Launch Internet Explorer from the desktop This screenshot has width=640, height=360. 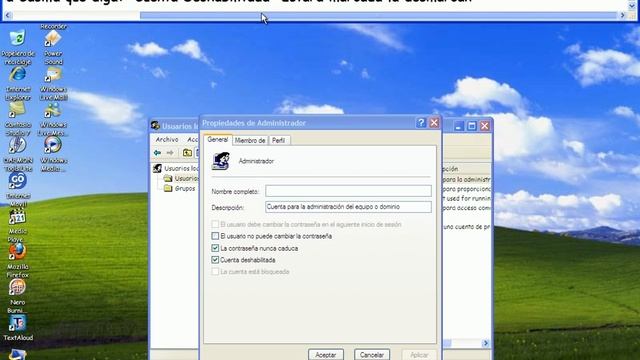click(18, 74)
